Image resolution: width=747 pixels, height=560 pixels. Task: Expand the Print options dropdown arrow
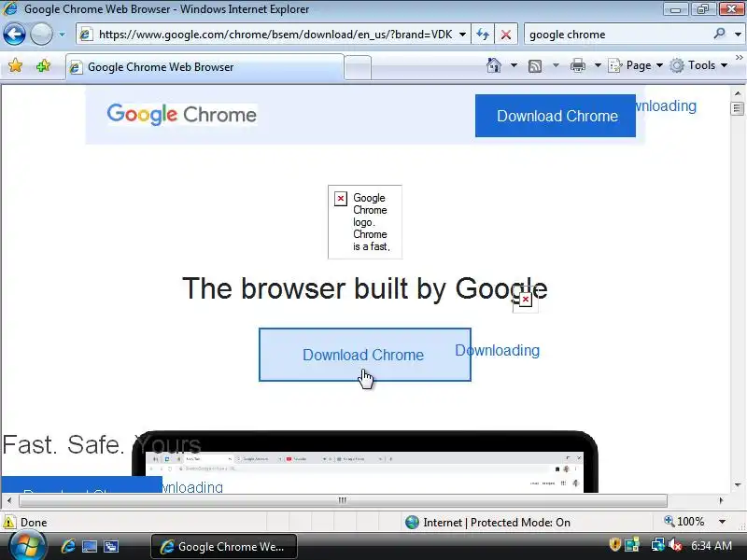pyautogui.click(x=598, y=65)
